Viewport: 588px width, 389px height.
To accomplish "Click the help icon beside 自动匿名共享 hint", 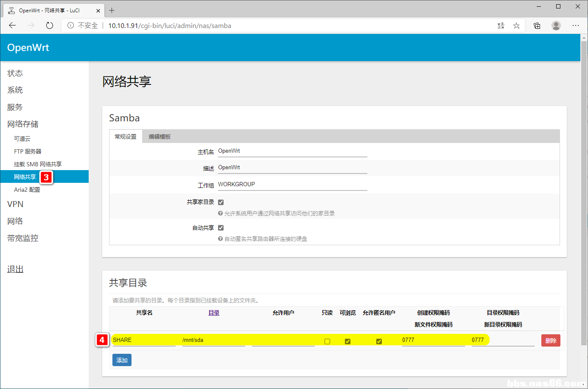I will pos(221,239).
